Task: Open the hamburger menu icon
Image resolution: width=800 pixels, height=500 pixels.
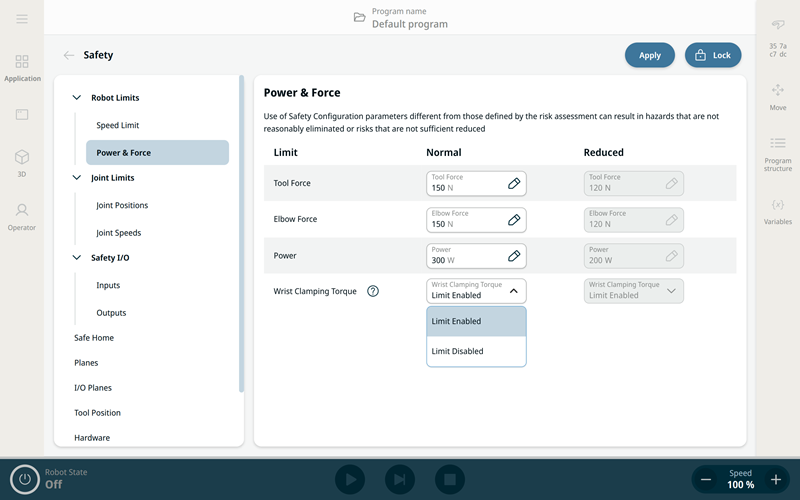Action: coord(22,19)
